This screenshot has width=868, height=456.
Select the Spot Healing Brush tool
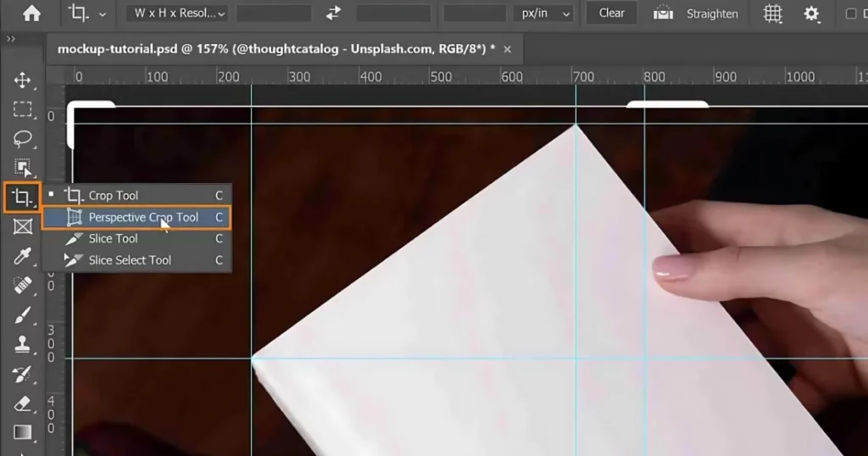coord(22,286)
